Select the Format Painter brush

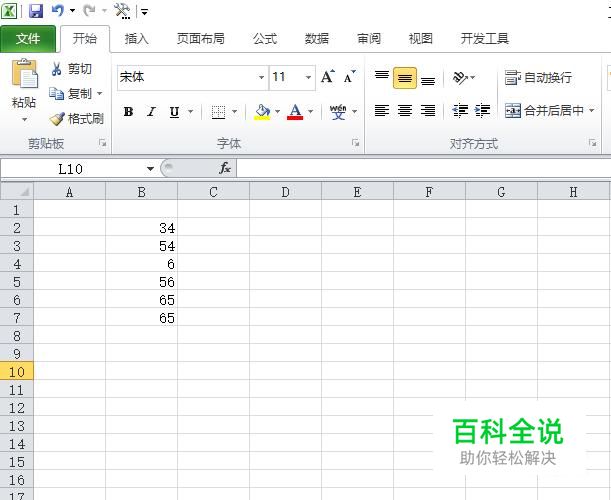point(57,118)
